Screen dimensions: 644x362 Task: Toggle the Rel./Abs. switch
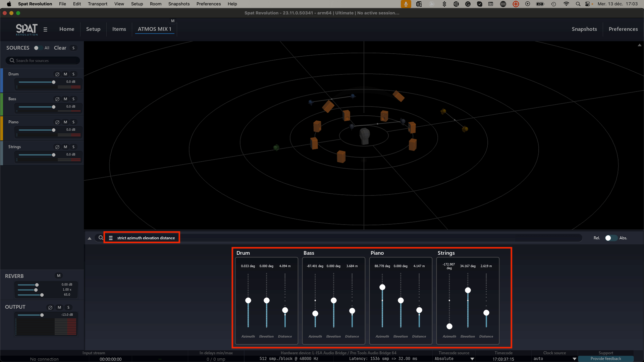(610, 238)
